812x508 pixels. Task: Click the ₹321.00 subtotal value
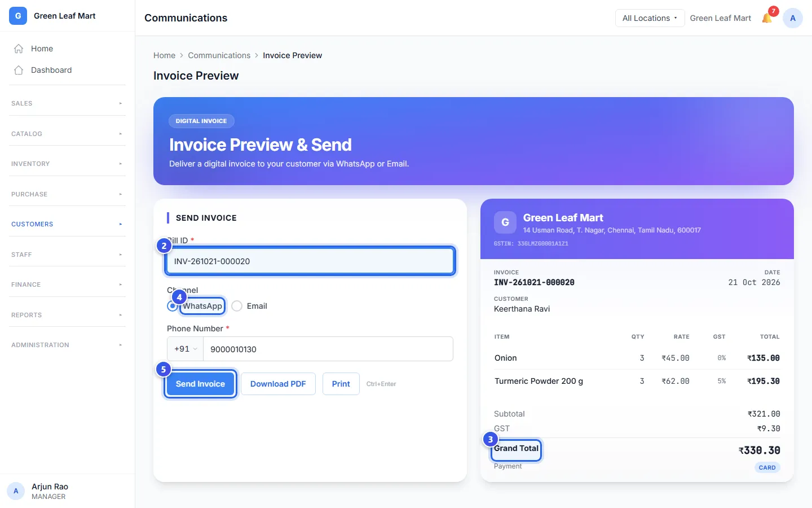pyautogui.click(x=764, y=414)
